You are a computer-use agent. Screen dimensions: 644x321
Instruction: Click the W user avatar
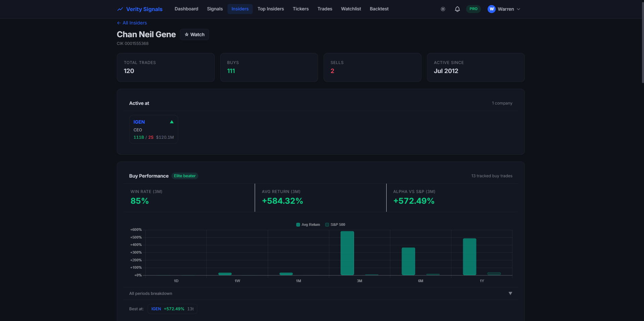(492, 9)
